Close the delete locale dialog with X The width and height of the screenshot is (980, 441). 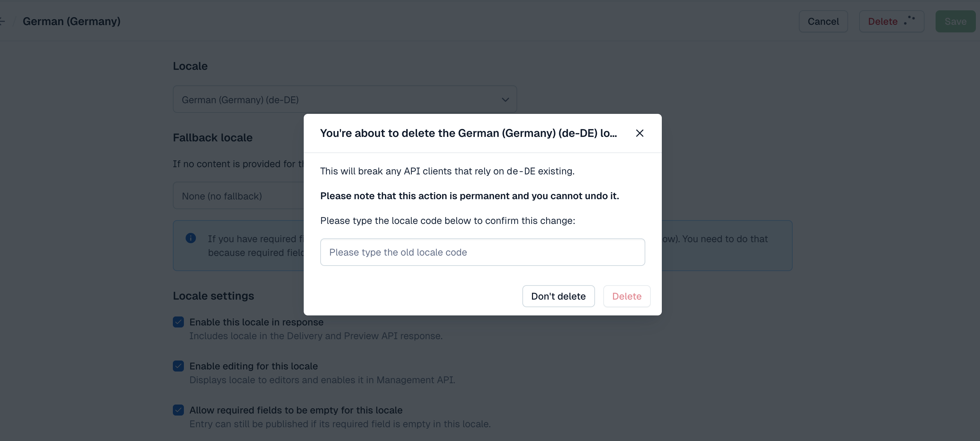[x=639, y=133]
